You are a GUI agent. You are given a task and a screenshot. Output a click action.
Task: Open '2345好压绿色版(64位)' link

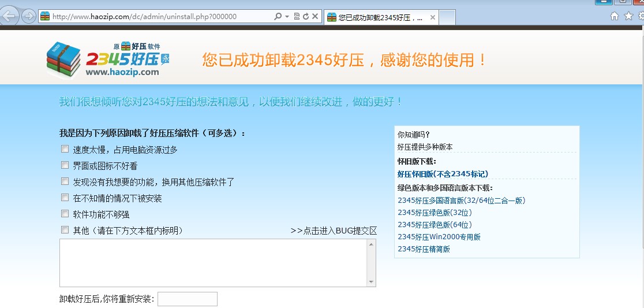point(435,225)
